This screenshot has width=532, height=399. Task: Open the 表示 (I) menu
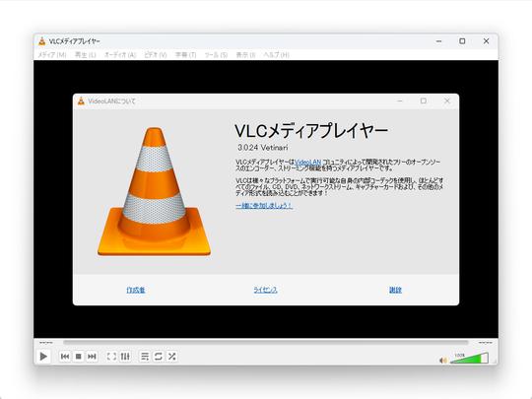[245, 54]
